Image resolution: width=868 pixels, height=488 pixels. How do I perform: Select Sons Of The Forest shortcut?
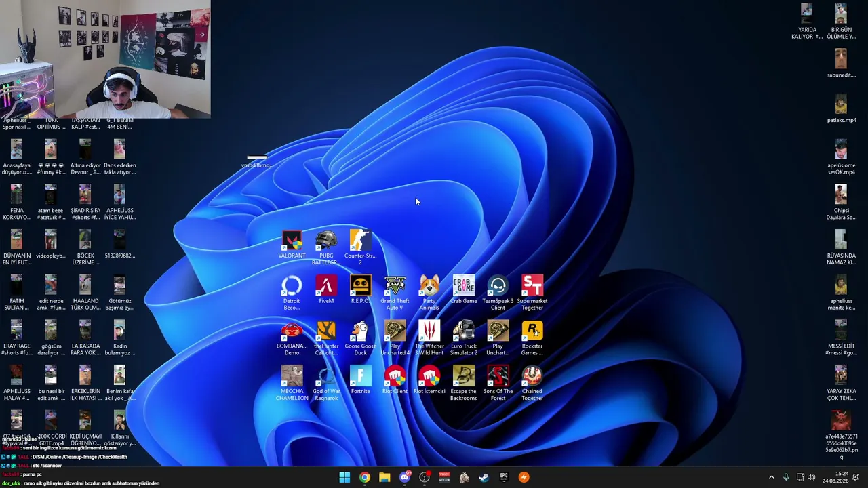pyautogui.click(x=498, y=384)
